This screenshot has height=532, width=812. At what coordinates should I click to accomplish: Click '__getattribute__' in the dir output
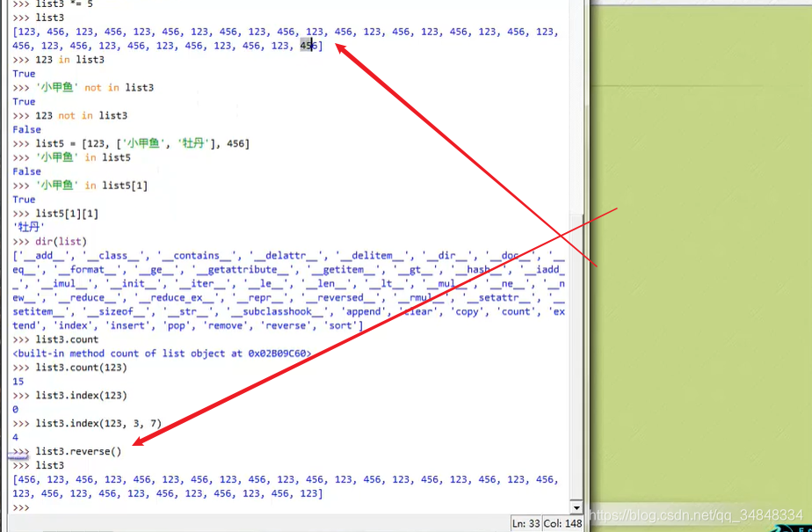point(243,269)
